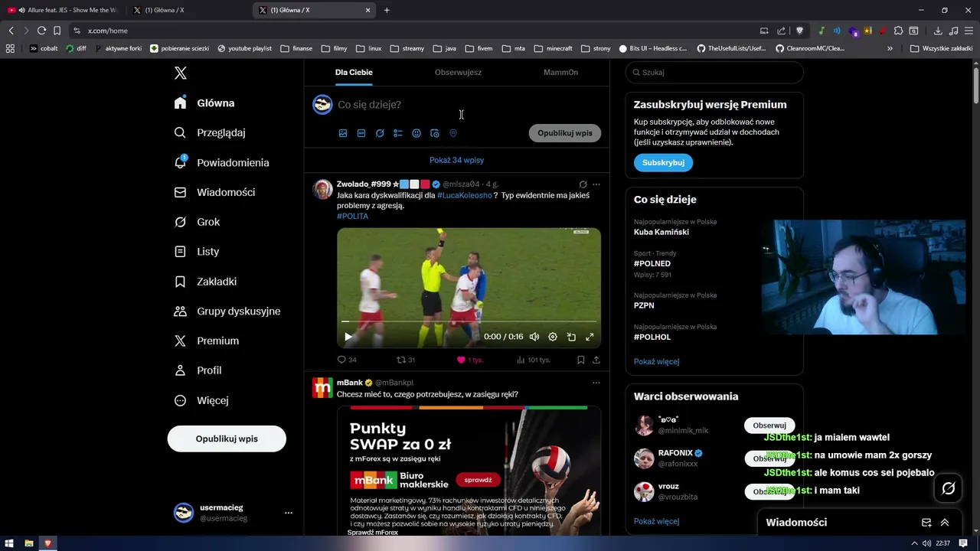Reload the page
The height and width of the screenshot is (551, 980).
pos(41,31)
